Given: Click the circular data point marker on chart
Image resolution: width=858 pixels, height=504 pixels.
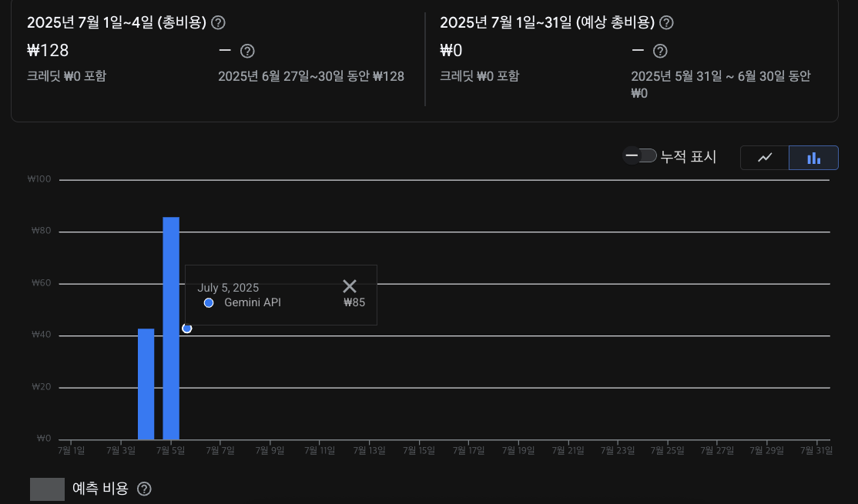Looking at the screenshot, I should coord(187,329).
